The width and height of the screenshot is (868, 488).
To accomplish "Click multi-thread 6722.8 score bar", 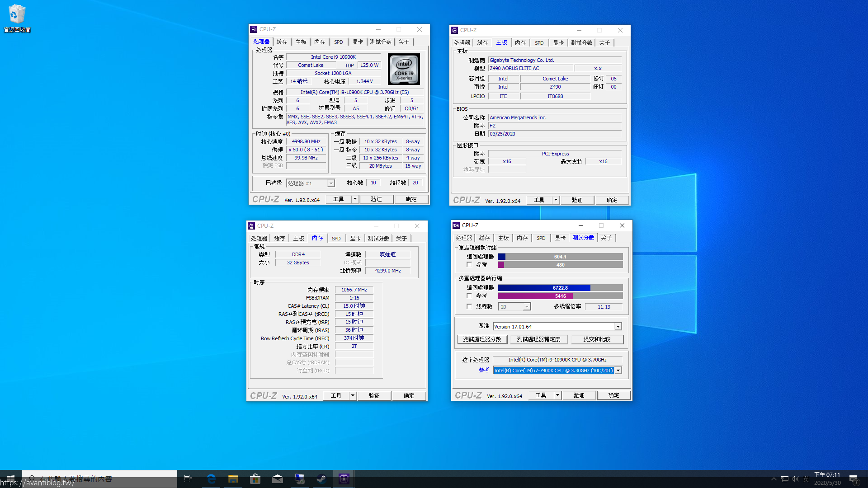I will [560, 288].
